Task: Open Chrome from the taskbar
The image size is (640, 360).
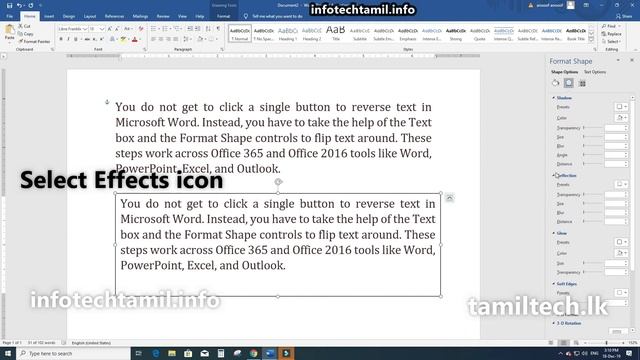Action: pos(253,353)
